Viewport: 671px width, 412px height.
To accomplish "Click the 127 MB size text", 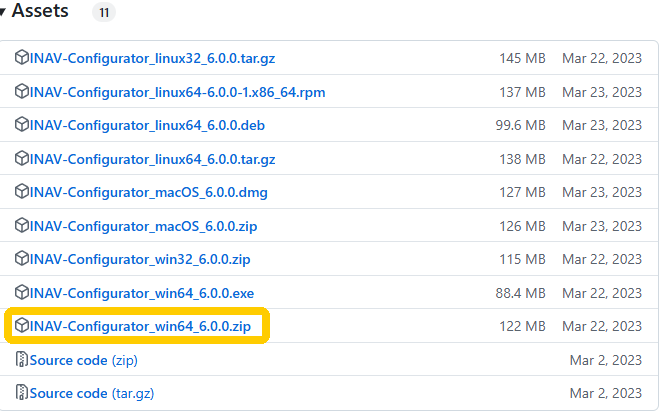I will click(522, 193).
